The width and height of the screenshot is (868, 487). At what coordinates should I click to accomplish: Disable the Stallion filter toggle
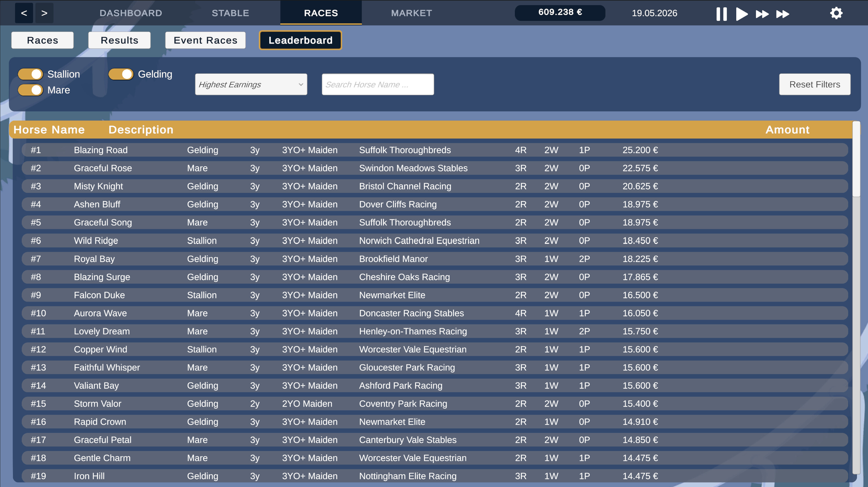31,74
